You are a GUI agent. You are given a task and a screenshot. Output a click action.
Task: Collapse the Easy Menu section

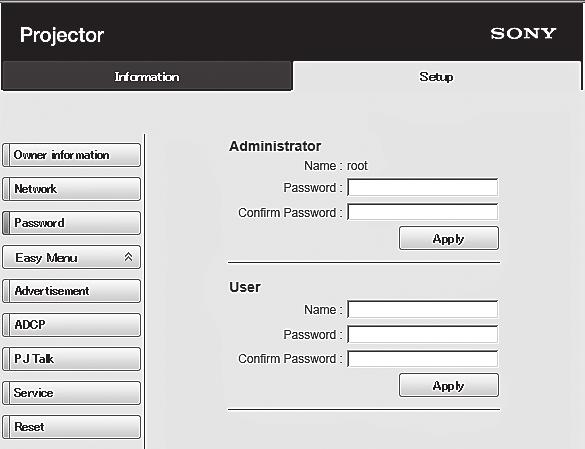72,257
